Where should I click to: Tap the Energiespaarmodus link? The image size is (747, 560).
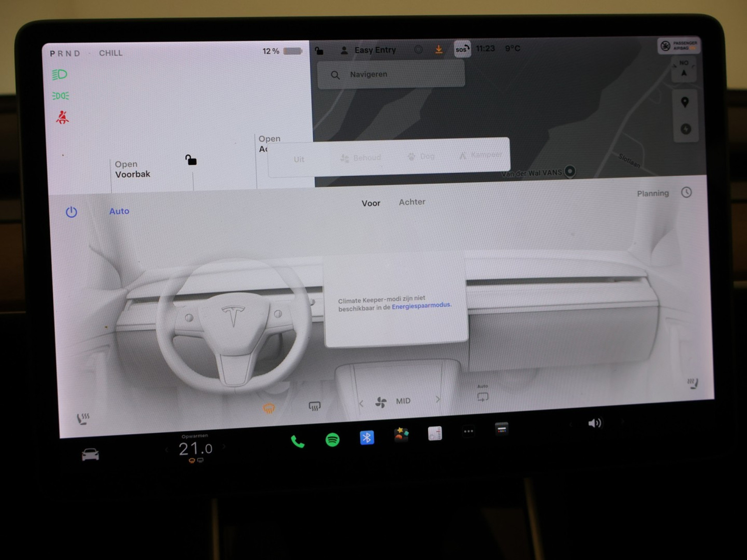tap(421, 306)
